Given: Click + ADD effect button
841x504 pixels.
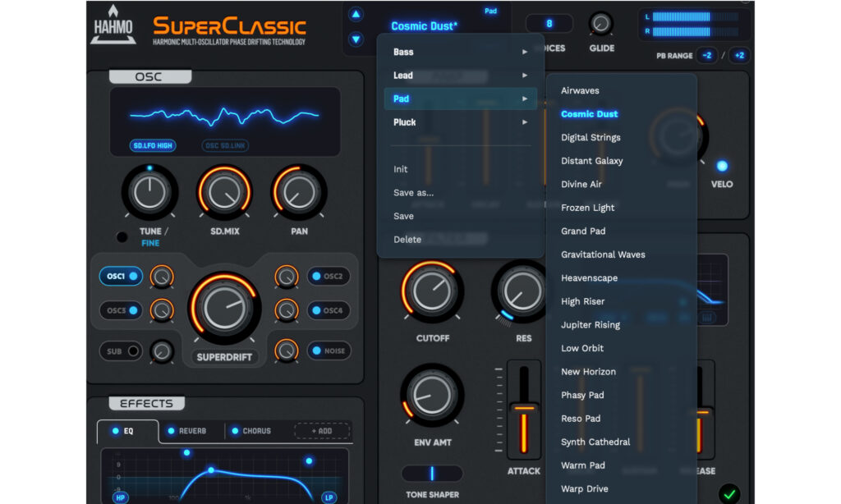Looking at the screenshot, I should 322,431.
